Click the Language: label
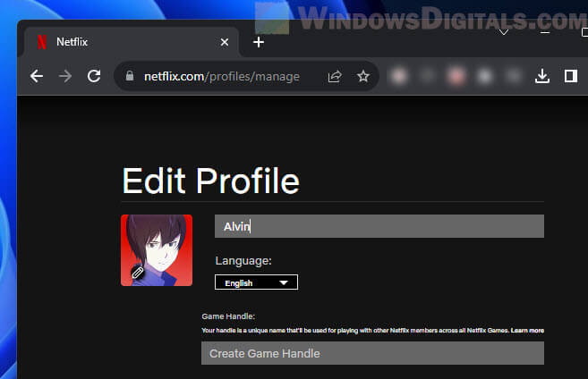Screen dimensions: 588x379 coord(243,261)
